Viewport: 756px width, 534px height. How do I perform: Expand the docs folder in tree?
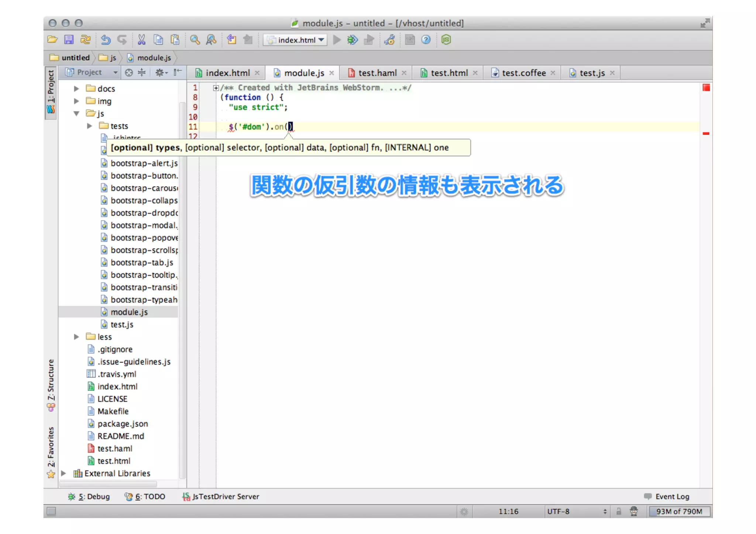pos(76,89)
